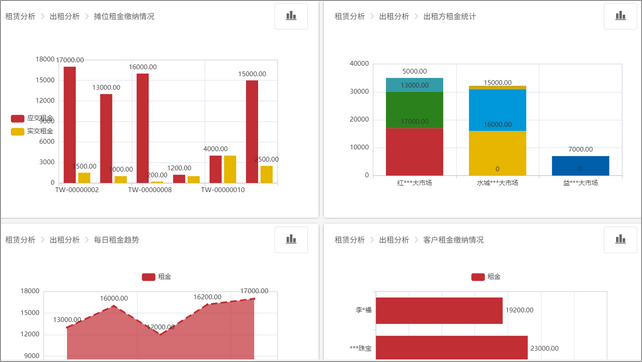Select the ***珠宝 bar labeled 23000.00
Image resolution: width=642 pixels, height=362 pixels.
tap(452, 348)
